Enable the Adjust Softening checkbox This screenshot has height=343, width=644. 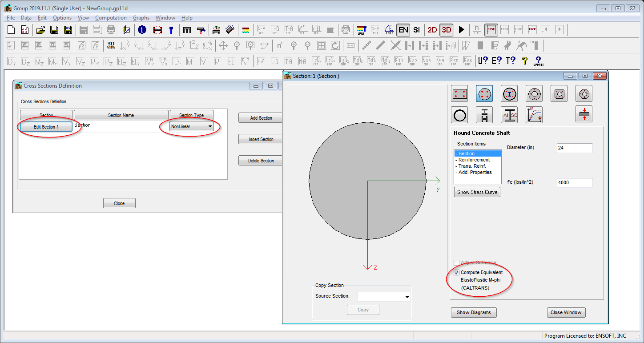[x=456, y=262]
